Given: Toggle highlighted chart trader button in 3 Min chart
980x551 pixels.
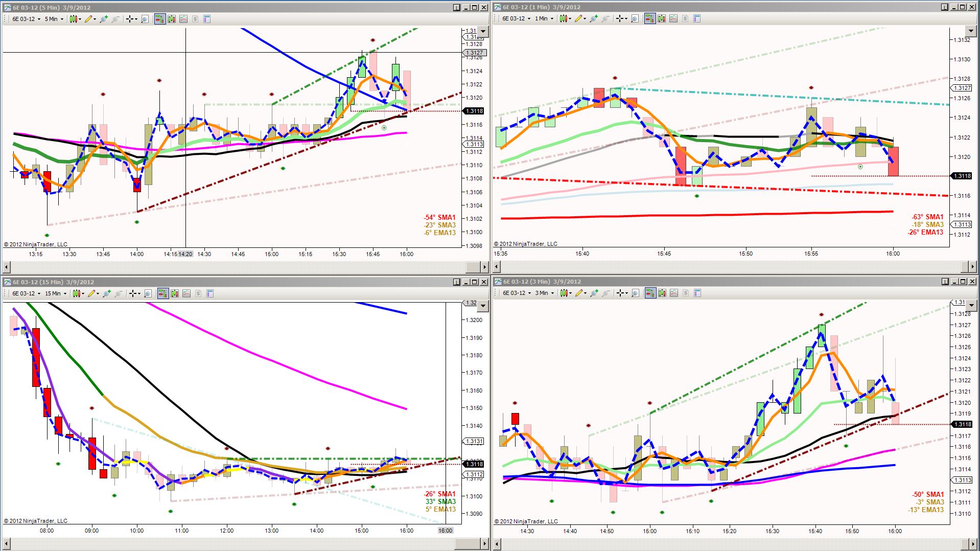Looking at the screenshot, I should coord(650,293).
